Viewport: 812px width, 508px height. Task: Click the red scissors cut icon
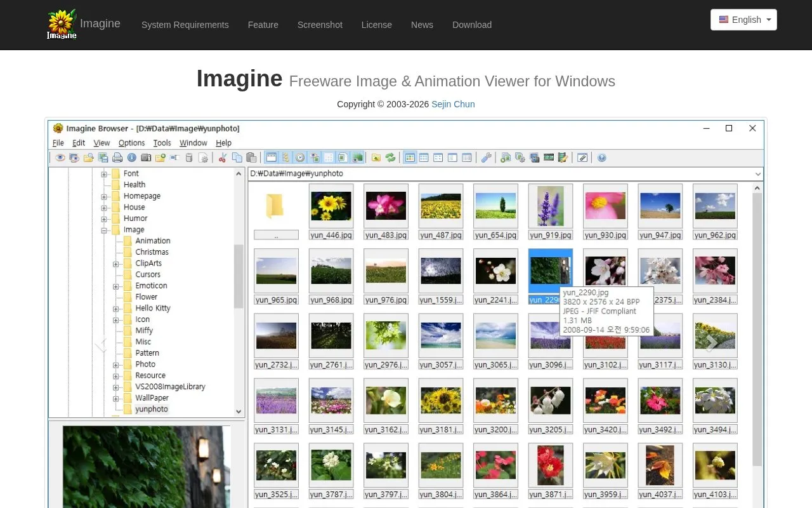coord(222,157)
